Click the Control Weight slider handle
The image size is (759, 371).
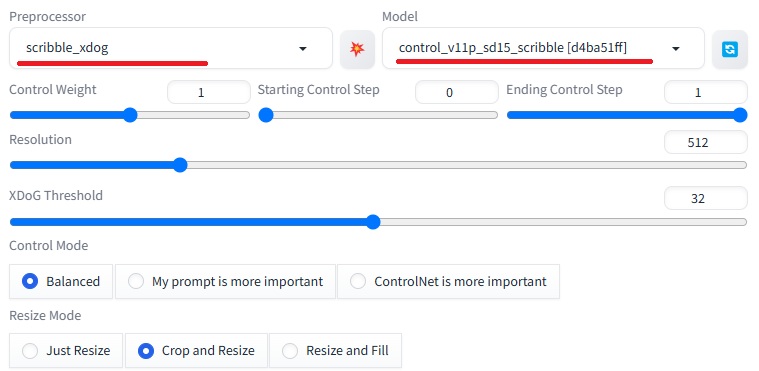click(130, 115)
